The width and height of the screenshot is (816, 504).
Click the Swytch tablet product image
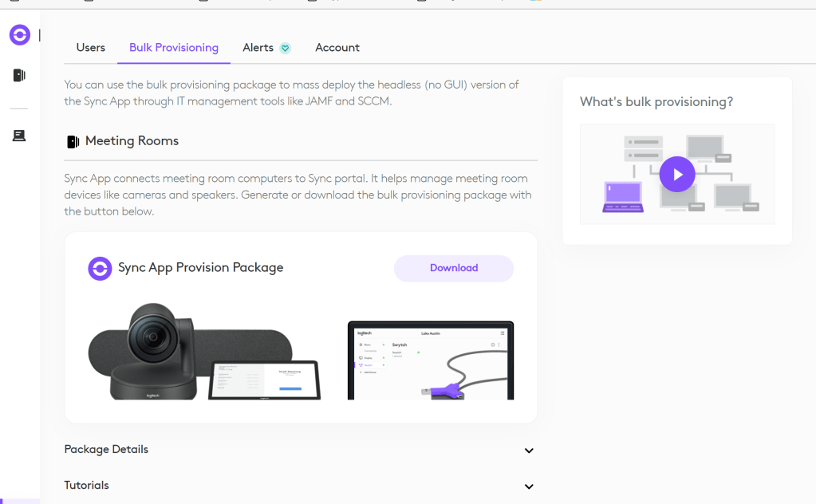point(431,360)
